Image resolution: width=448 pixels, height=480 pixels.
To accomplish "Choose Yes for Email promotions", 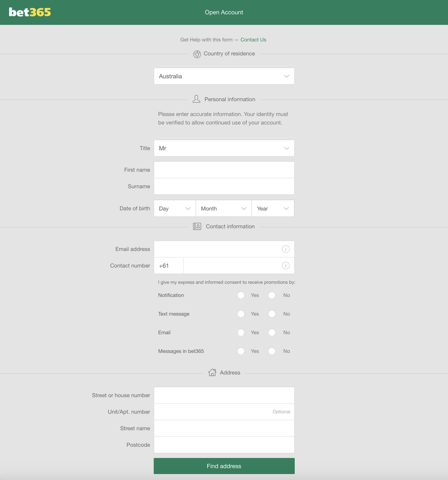I will click(x=241, y=333).
